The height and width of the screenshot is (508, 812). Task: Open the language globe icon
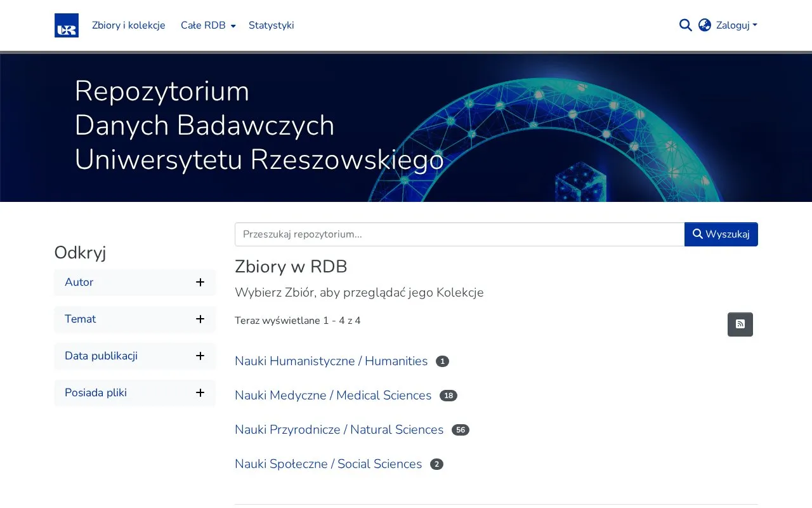click(705, 25)
